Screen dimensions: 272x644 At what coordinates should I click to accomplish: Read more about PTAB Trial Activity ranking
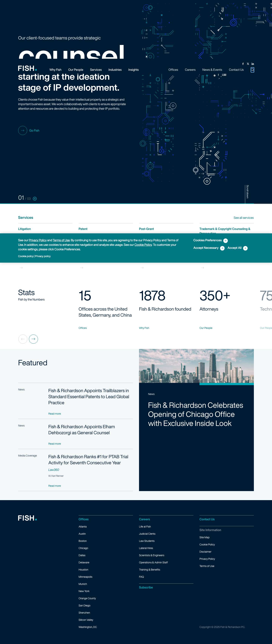[x=55, y=486]
